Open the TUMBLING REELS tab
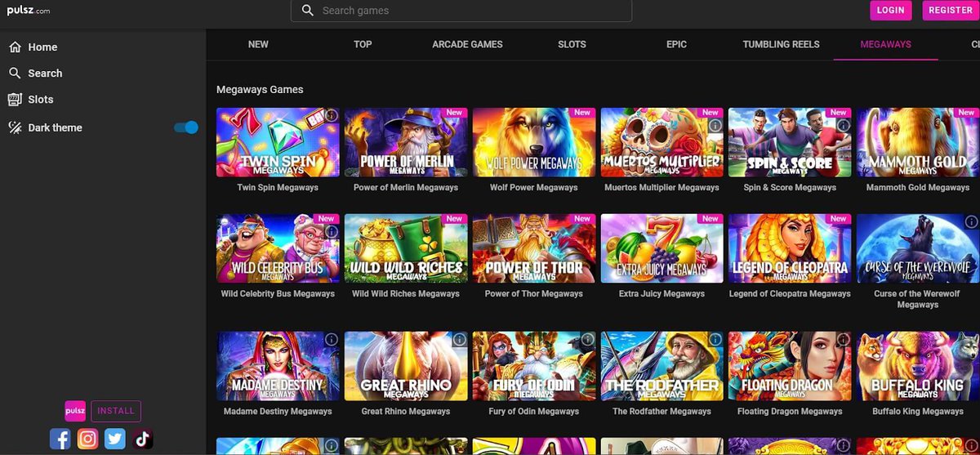Screen dimensions: 980x455 [x=781, y=44]
